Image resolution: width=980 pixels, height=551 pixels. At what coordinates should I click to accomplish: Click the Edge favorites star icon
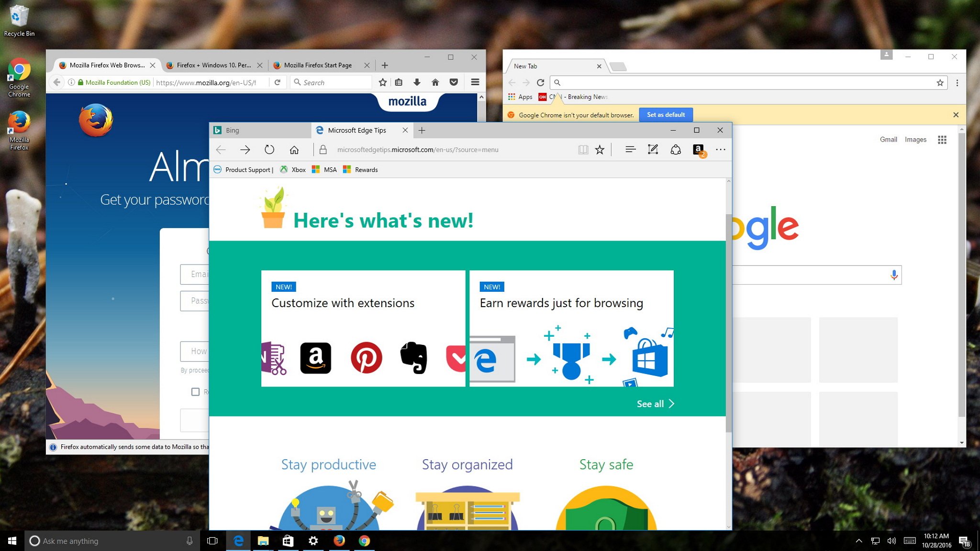click(x=599, y=149)
